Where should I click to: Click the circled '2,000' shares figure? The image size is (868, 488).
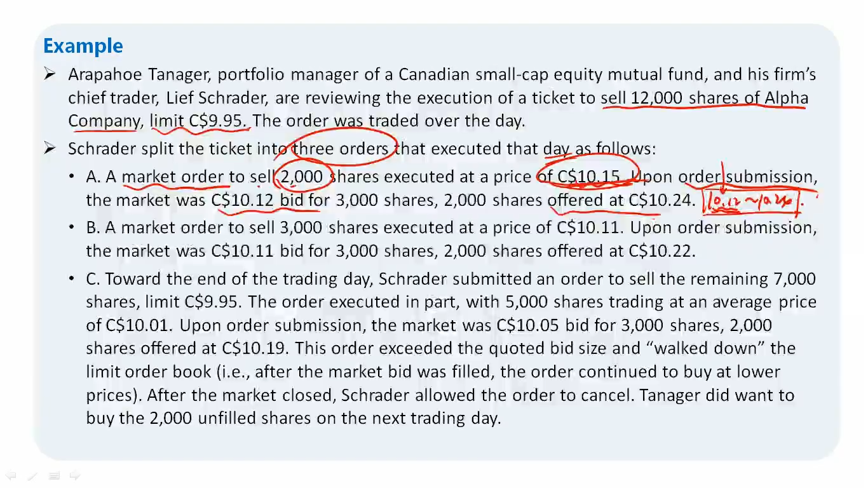(301, 177)
